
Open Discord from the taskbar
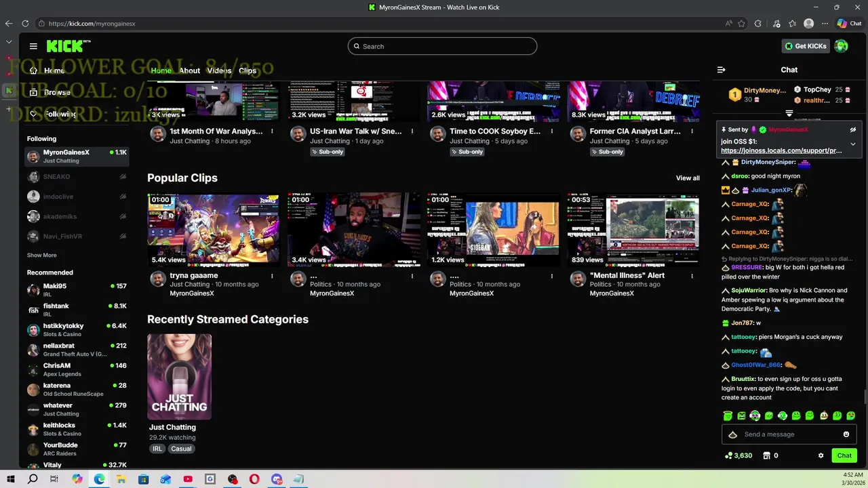(x=277, y=479)
